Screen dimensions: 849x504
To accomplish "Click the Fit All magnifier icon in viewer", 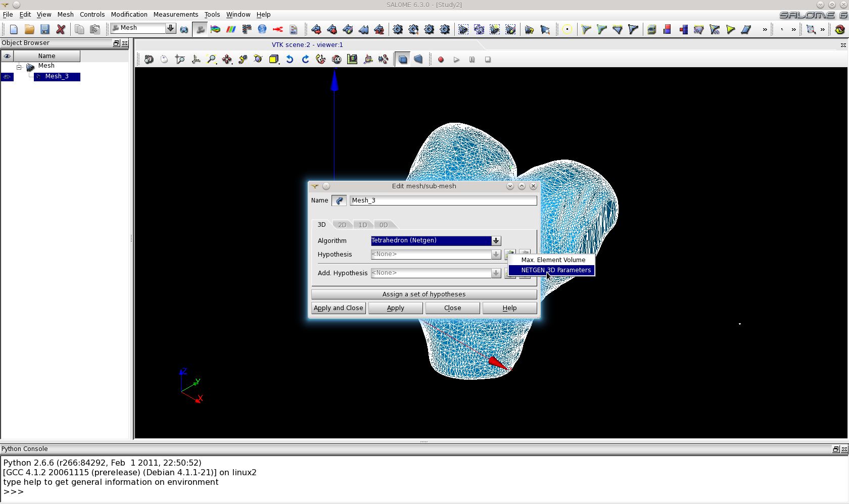I will (212, 60).
